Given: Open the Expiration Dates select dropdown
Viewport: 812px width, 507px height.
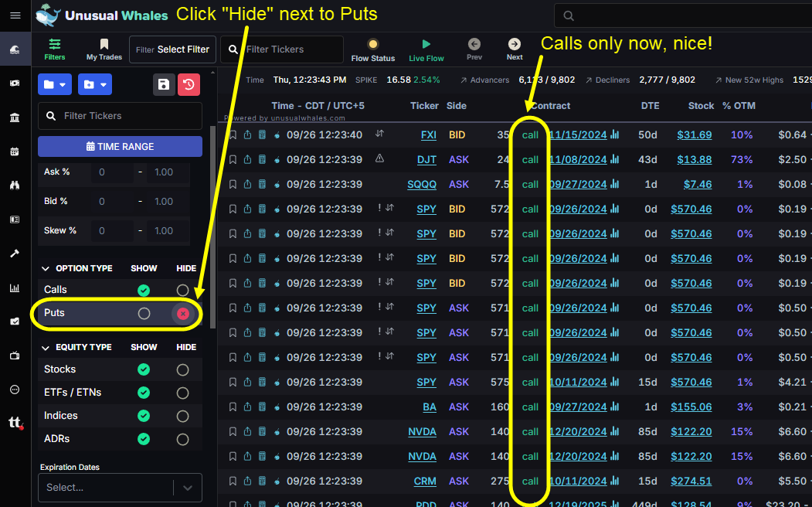Looking at the screenshot, I should pyautogui.click(x=121, y=488).
